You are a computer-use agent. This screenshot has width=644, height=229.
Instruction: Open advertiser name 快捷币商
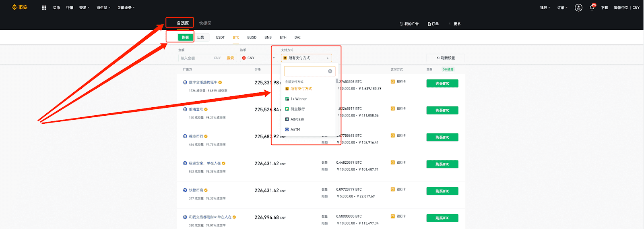(x=196, y=190)
